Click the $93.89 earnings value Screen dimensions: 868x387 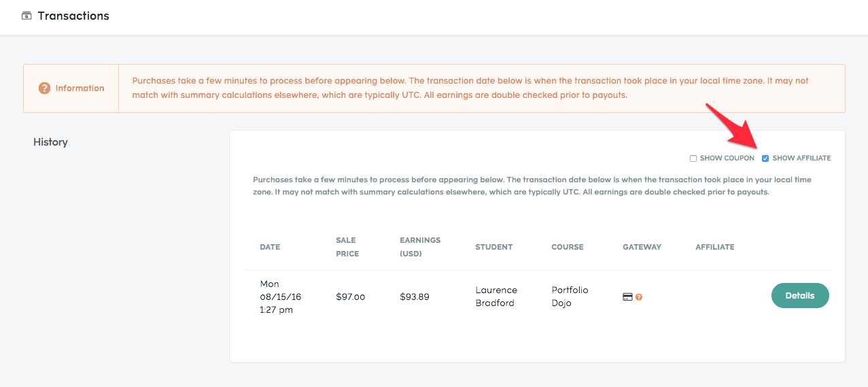[415, 297]
